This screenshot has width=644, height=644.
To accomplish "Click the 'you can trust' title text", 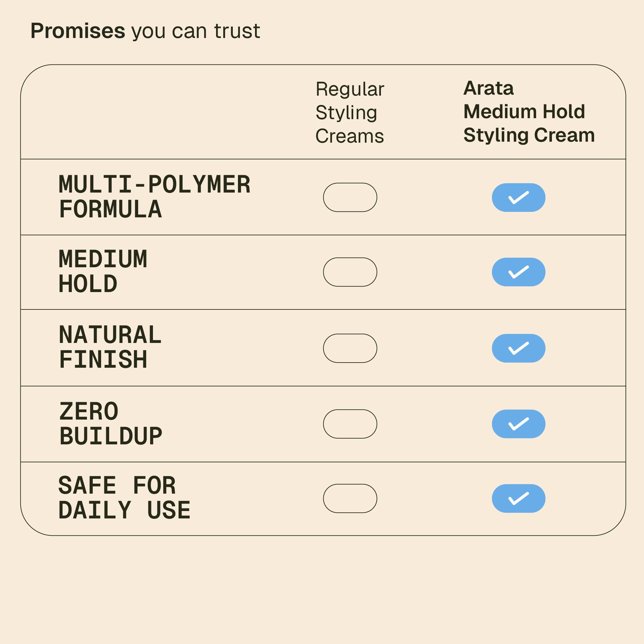I will 196,31.
